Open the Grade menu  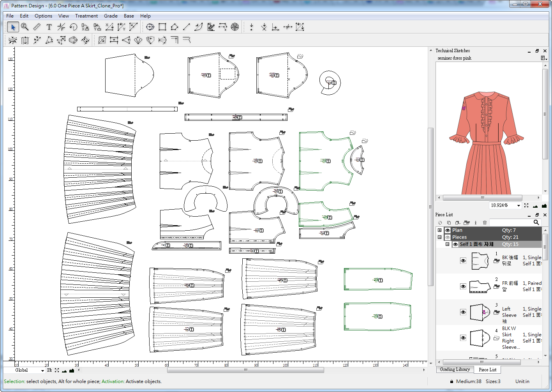[111, 16]
